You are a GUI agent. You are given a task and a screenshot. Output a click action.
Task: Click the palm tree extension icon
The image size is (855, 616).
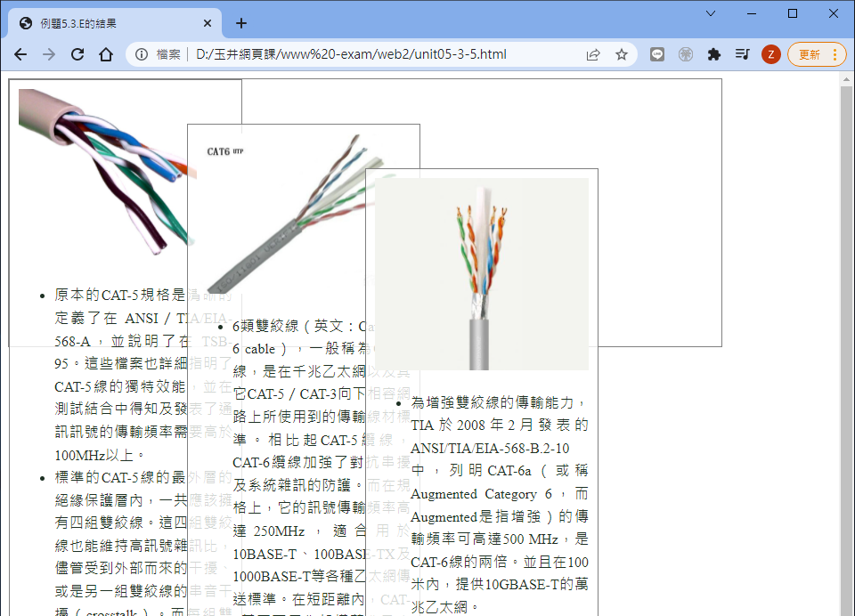(x=686, y=54)
